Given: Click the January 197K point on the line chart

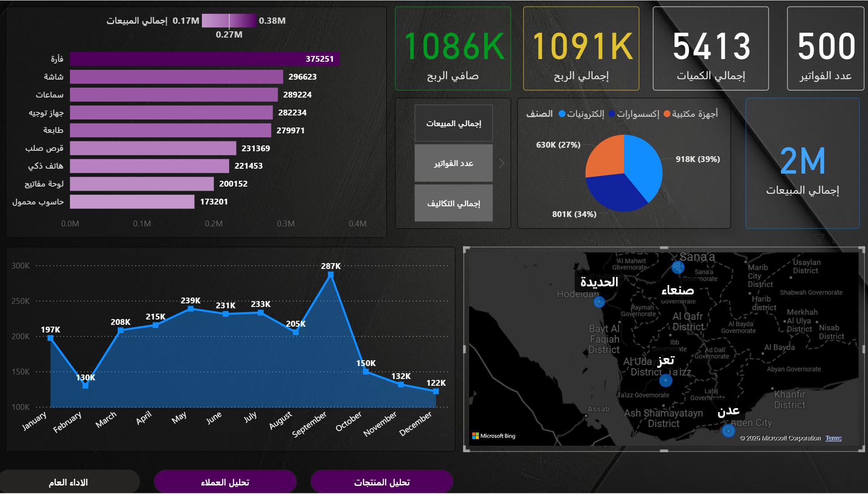Looking at the screenshot, I should [51, 338].
